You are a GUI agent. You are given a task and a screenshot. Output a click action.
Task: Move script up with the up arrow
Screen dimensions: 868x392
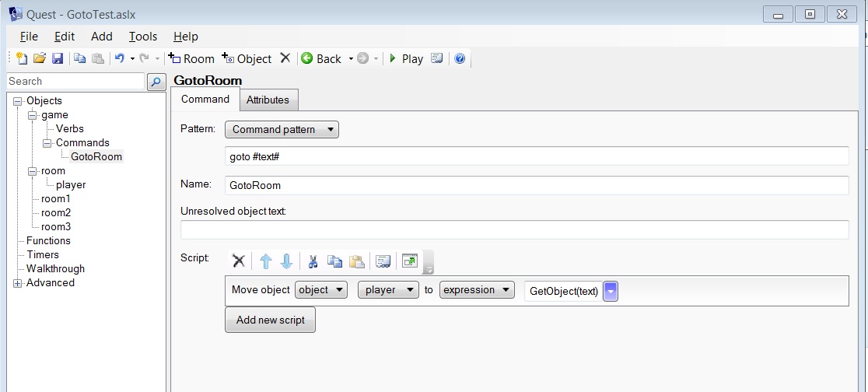tap(266, 261)
